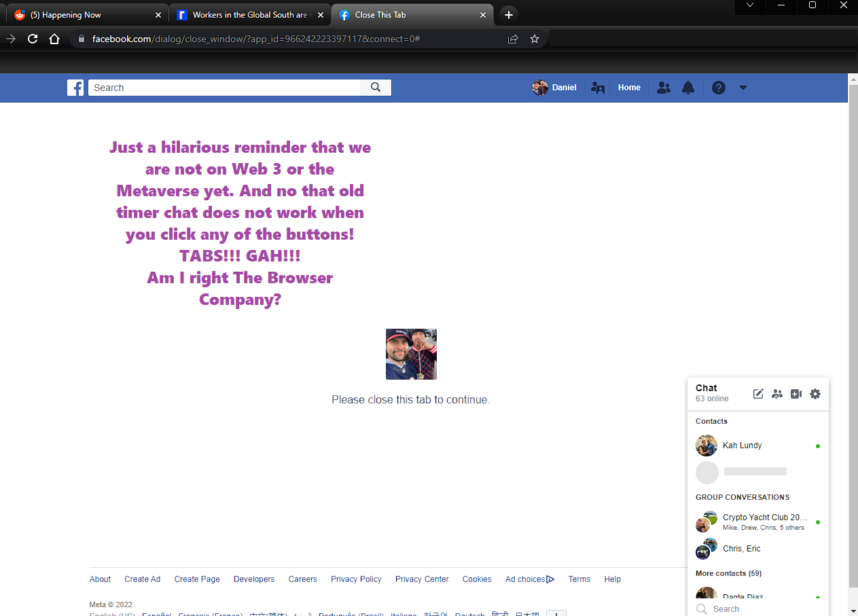Start a new message in Chat

point(758,394)
